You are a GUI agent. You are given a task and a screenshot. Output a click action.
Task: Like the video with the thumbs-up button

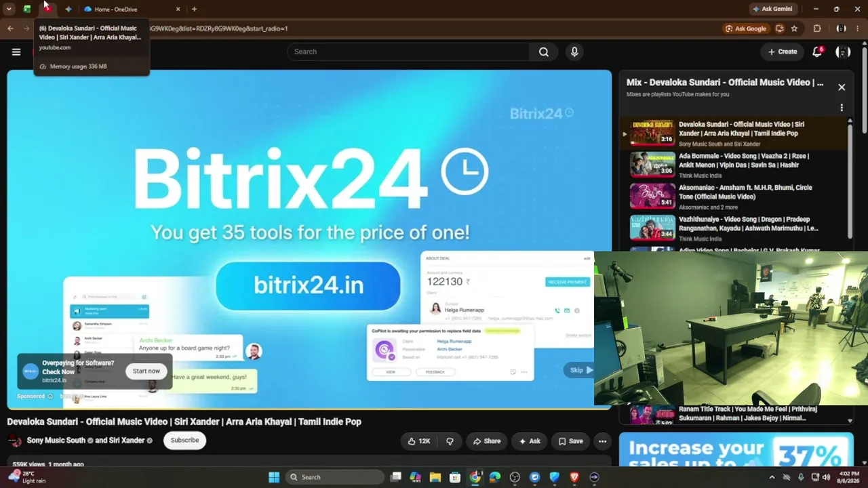(419, 441)
